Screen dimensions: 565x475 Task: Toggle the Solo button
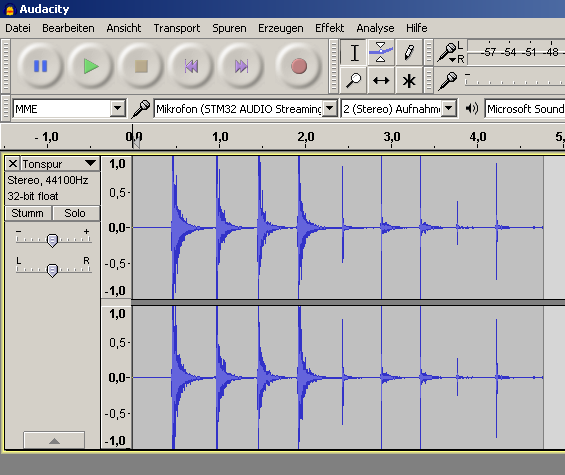tap(76, 213)
